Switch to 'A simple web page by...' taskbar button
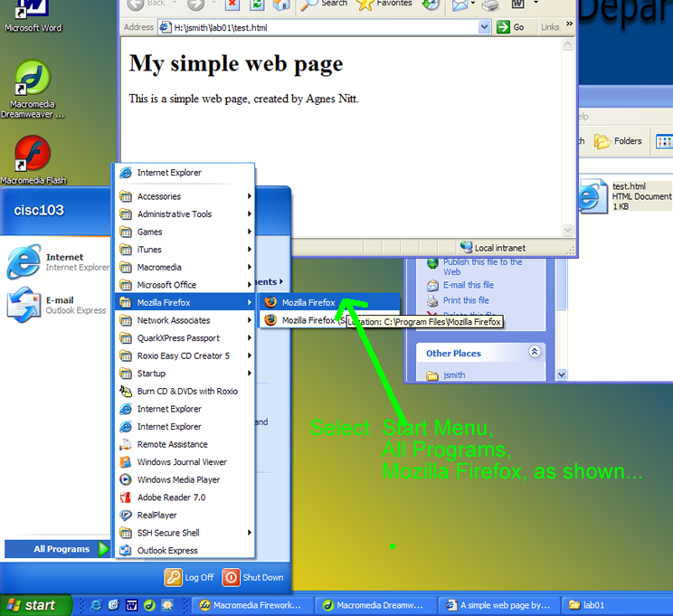This screenshot has height=616, width=673. tap(499, 605)
